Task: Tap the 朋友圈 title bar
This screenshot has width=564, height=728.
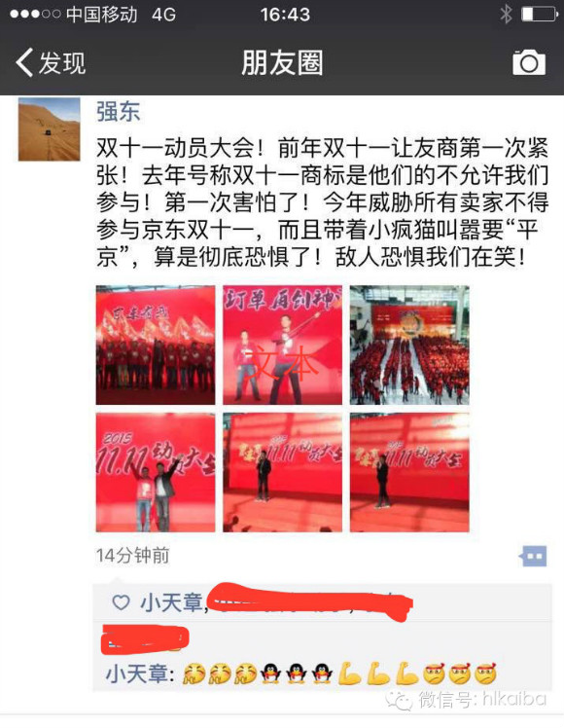Action: 282,62
